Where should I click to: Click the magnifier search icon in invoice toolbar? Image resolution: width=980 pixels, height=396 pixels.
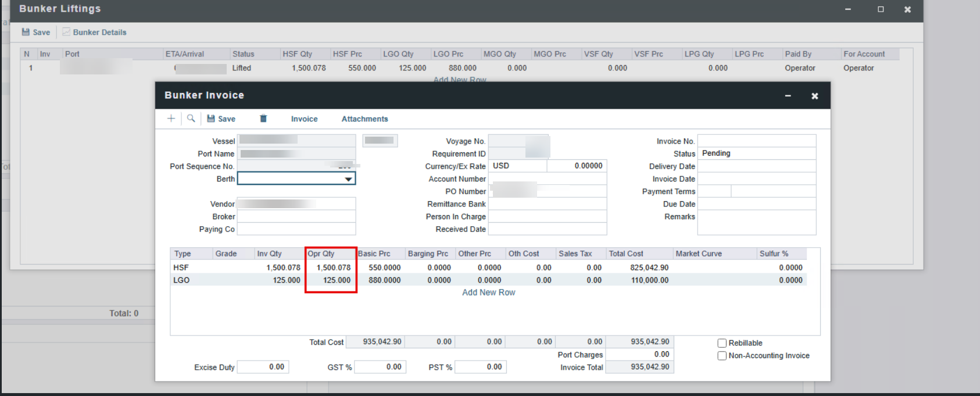click(x=191, y=119)
